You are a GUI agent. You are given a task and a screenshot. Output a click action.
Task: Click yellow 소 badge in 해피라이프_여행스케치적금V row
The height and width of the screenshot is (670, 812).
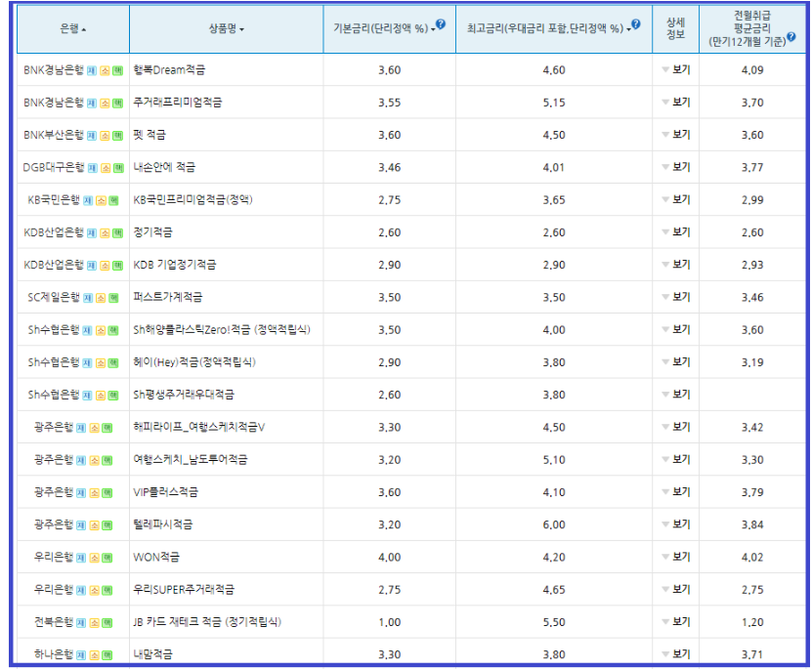coord(94,428)
